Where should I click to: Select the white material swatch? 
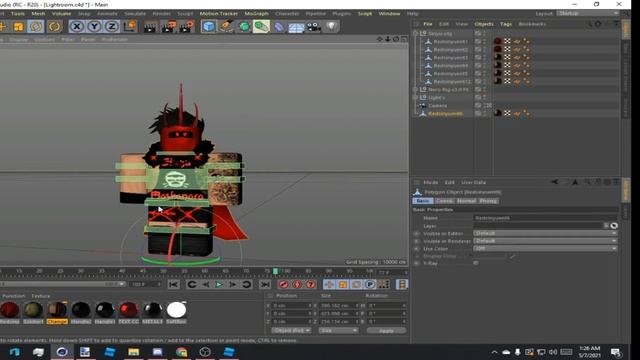[x=176, y=310]
